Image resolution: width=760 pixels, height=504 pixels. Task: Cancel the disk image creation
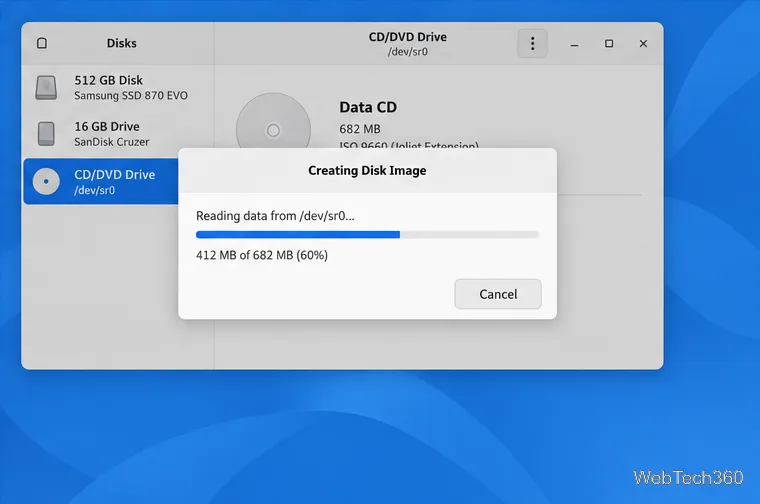coord(498,294)
